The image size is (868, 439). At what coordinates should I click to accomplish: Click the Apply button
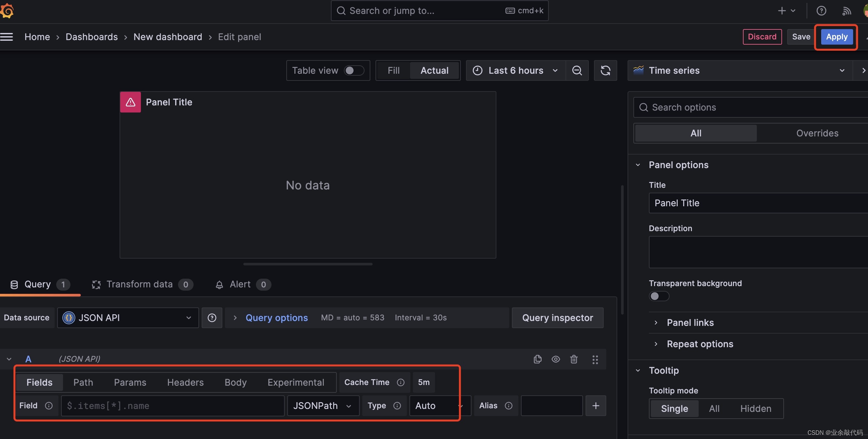(x=837, y=37)
